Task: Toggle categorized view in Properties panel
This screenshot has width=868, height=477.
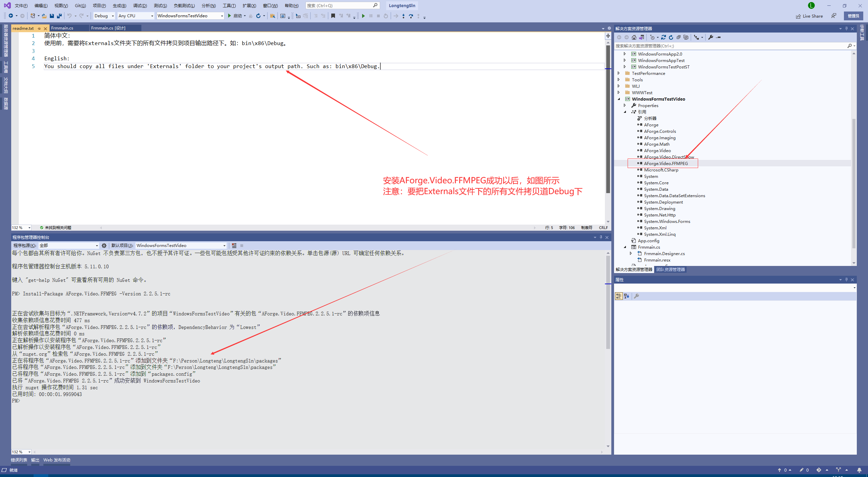Action: 619,296
